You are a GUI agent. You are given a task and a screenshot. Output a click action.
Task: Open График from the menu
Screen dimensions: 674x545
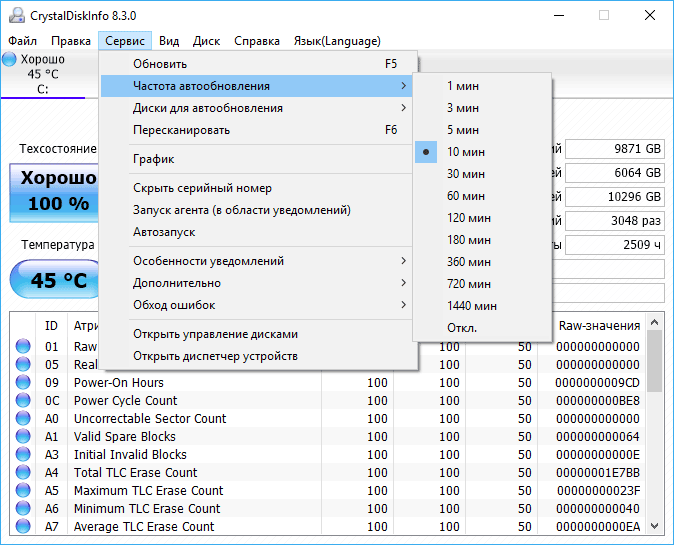coord(258,159)
